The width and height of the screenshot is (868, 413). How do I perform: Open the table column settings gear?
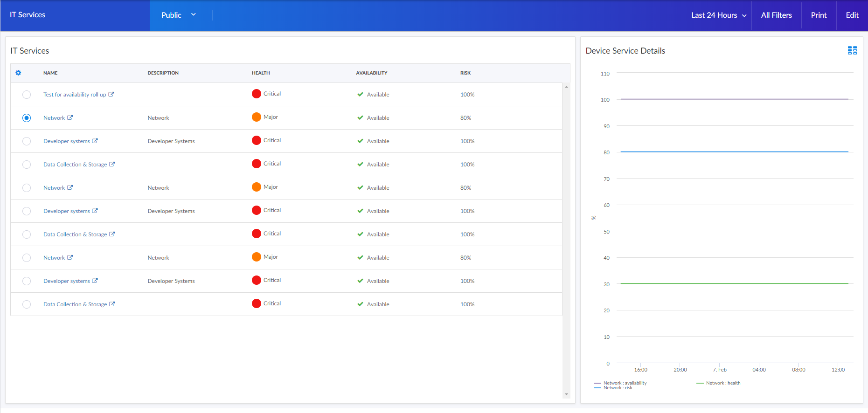pyautogui.click(x=18, y=73)
